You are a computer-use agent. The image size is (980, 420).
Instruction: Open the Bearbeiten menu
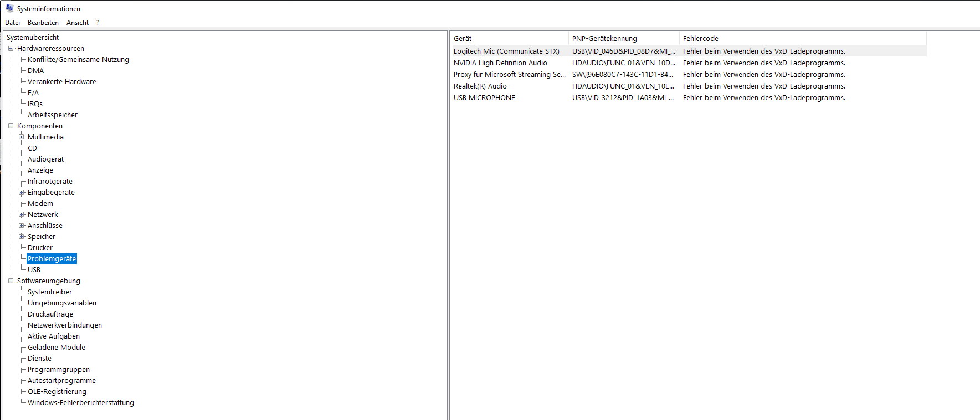[43, 23]
